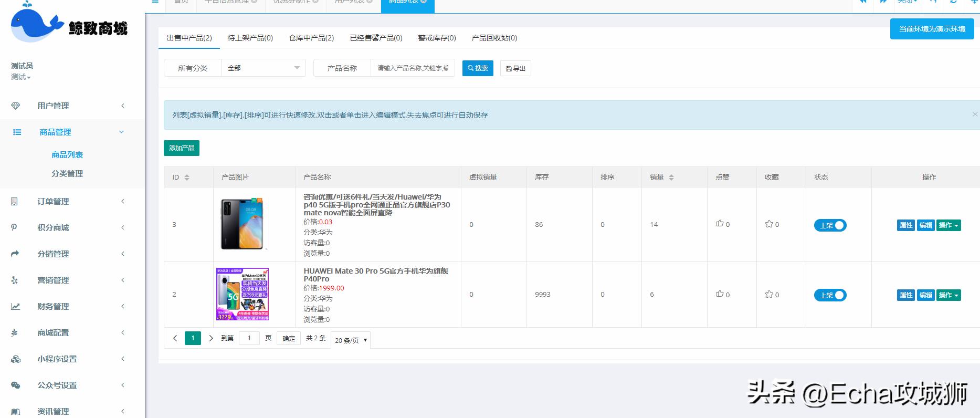Click the 导出 export button
Image resolution: width=980 pixels, height=418 pixels.
pos(515,68)
